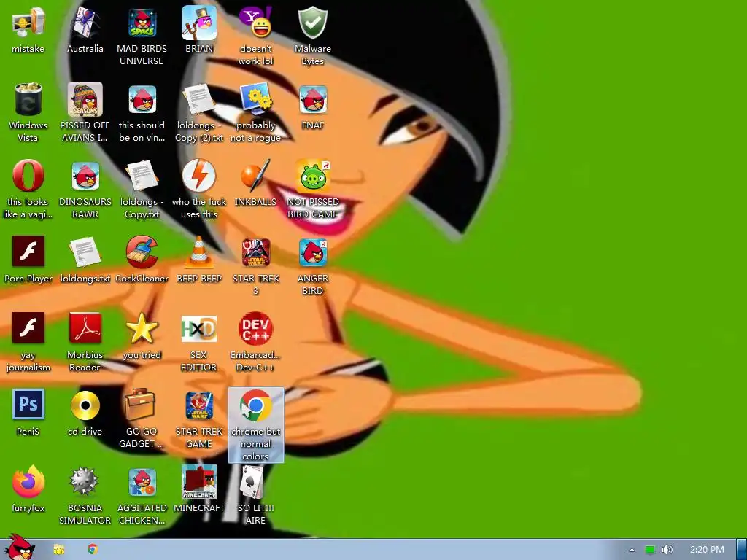The height and width of the screenshot is (560, 747).
Task: Open ANGER BIRD shortcut icon
Action: point(312,252)
